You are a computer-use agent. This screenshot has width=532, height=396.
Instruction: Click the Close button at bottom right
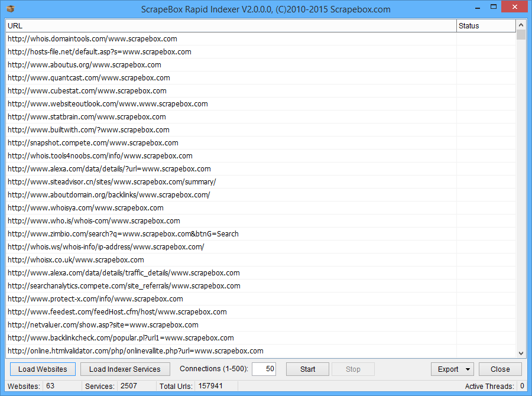pyautogui.click(x=499, y=369)
